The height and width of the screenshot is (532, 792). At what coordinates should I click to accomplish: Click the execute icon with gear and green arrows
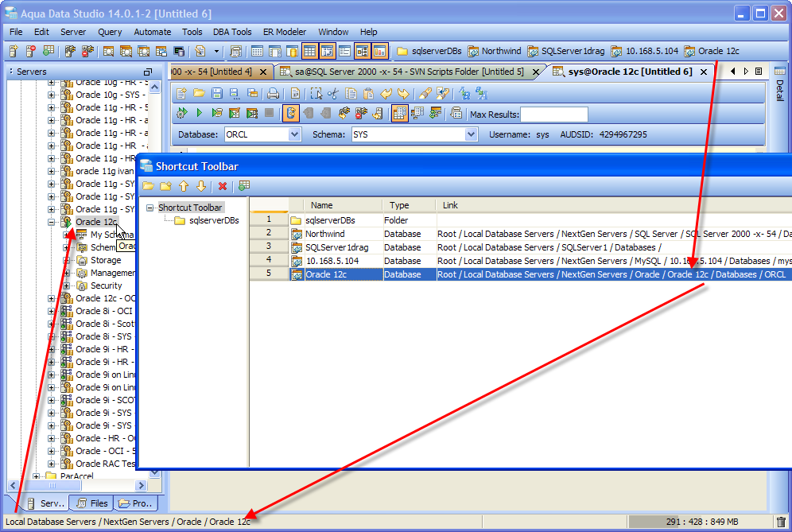(182, 113)
